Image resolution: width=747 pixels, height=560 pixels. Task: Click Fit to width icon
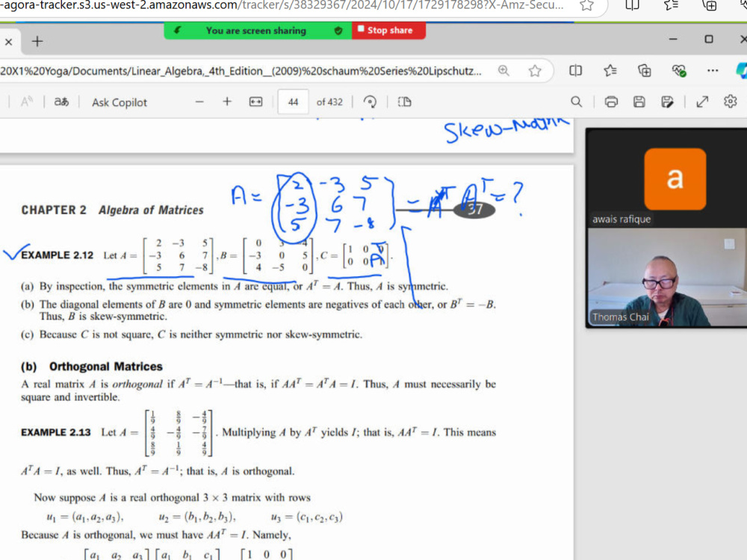click(x=255, y=102)
